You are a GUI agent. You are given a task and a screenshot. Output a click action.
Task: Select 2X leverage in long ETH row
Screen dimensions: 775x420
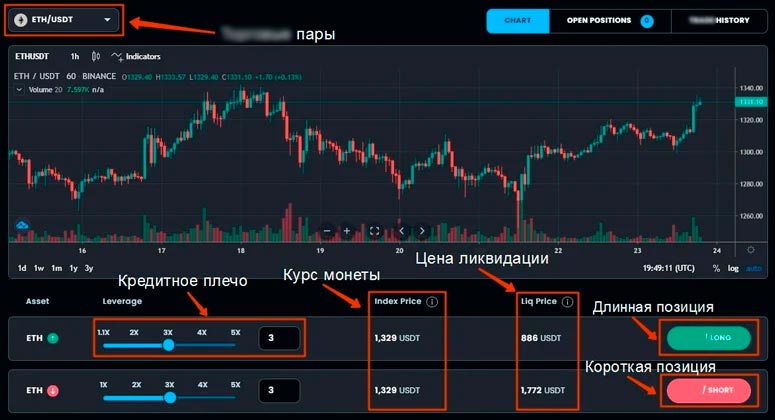pyautogui.click(x=134, y=333)
